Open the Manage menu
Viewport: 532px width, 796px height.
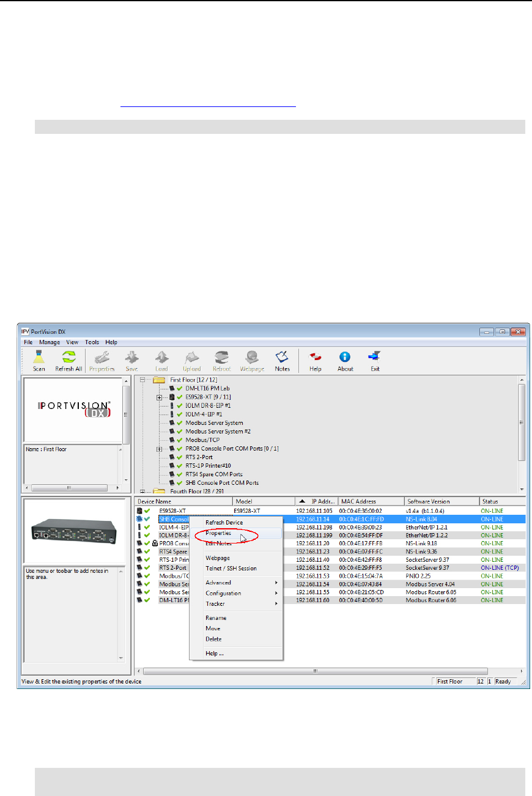click(50, 342)
